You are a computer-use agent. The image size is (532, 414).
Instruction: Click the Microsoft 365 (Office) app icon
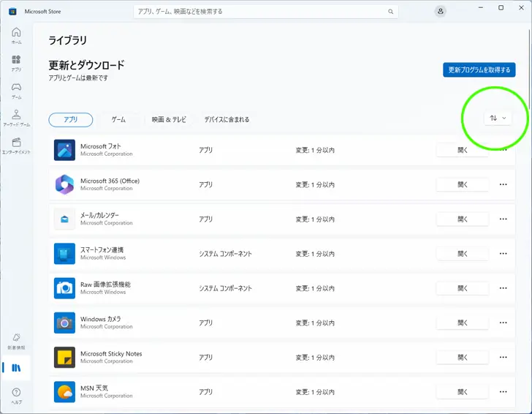point(64,184)
